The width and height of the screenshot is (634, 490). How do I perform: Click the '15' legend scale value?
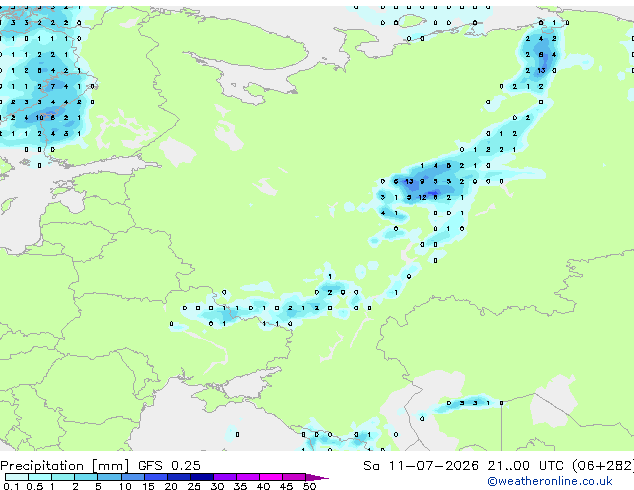[x=148, y=486]
